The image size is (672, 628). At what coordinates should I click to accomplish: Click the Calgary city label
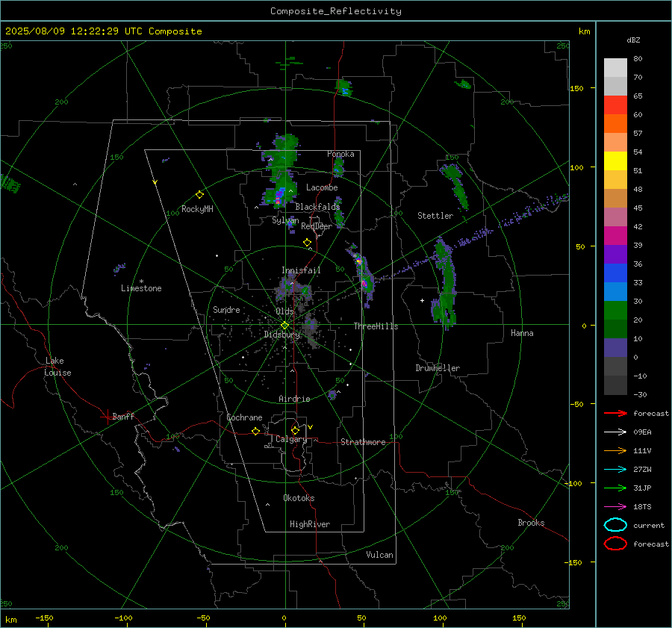[x=291, y=439]
